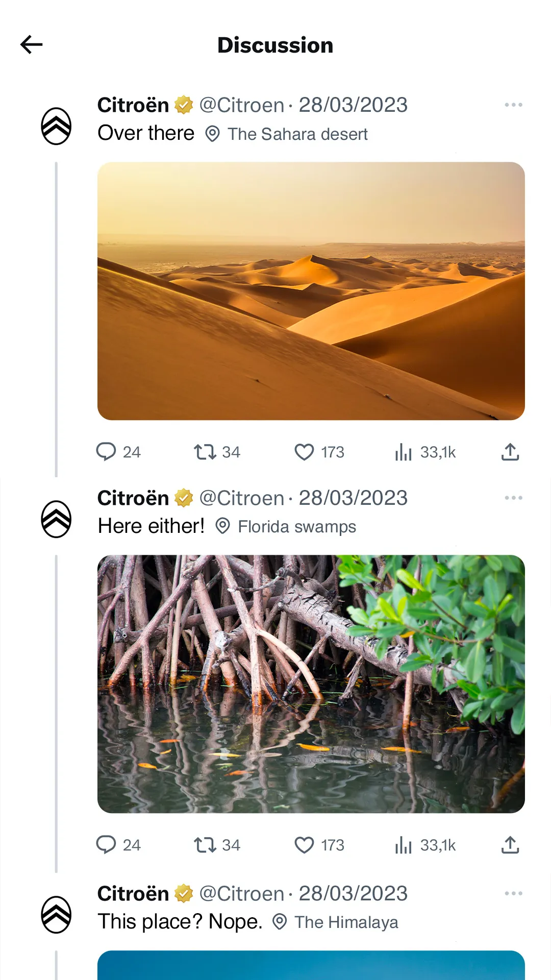Screen dimensions: 551x980
Task: Open more options for Florida swamps tweet
Action: (x=513, y=498)
